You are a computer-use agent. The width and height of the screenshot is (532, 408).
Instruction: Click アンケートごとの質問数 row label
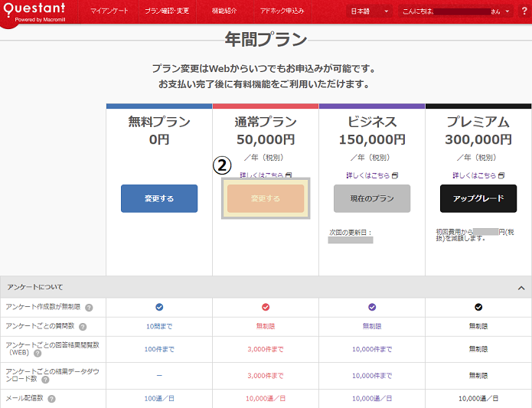pyautogui.click(x=40, y=325)
